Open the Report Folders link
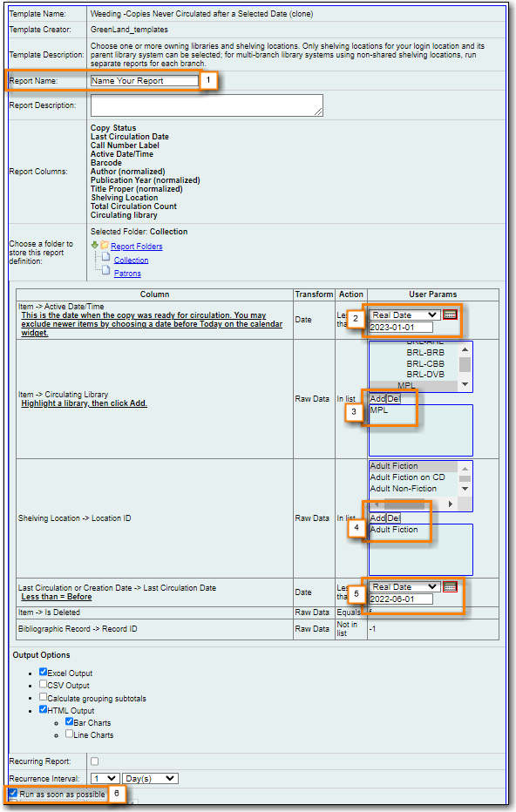 [x=136, y=247]
